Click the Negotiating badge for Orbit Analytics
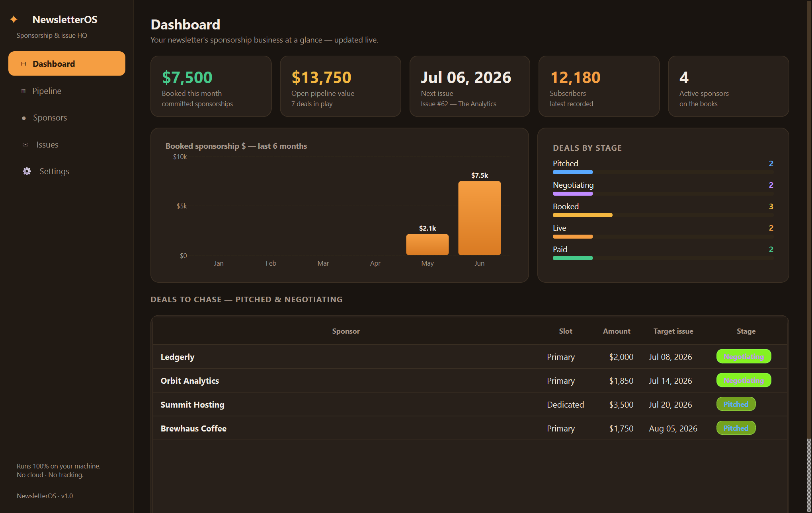 [744, 381]
